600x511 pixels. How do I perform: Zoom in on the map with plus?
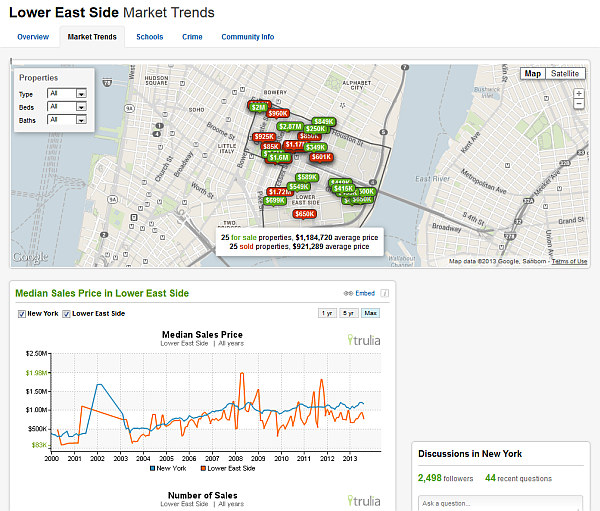click(x=579, y=93)
